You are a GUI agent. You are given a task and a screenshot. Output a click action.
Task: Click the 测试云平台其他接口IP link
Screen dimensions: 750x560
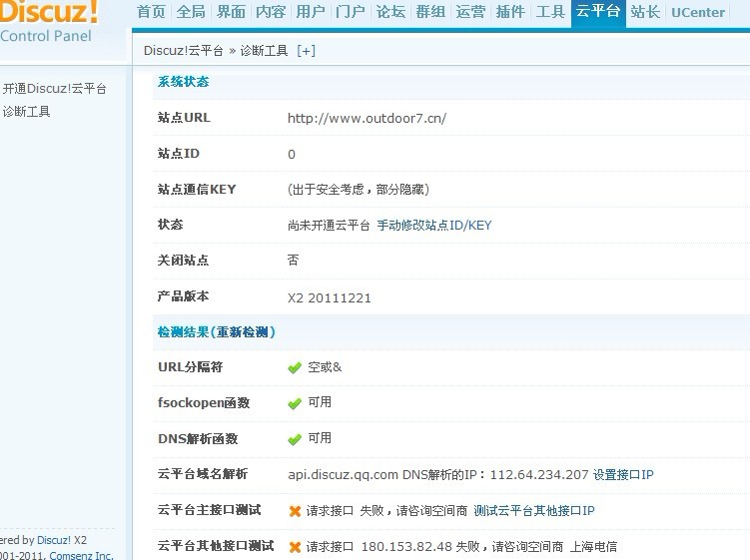534,511
